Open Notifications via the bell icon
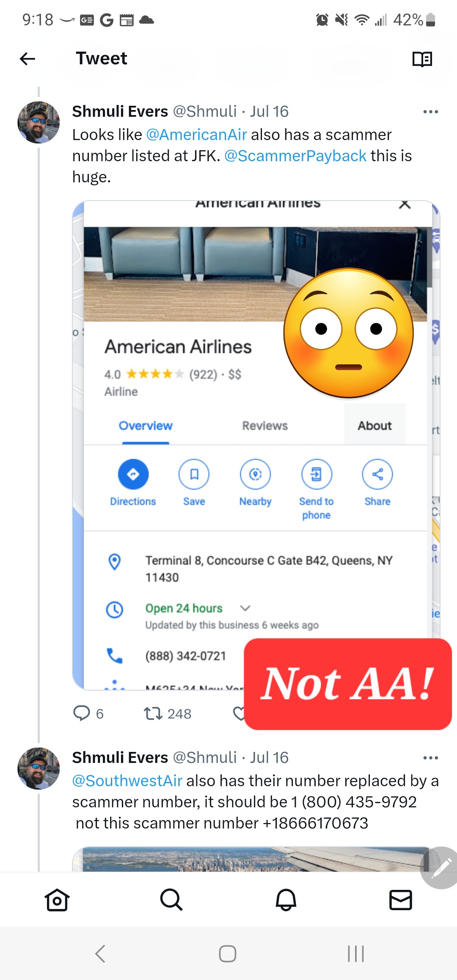The image size is (457, 980). coord(286,899)
